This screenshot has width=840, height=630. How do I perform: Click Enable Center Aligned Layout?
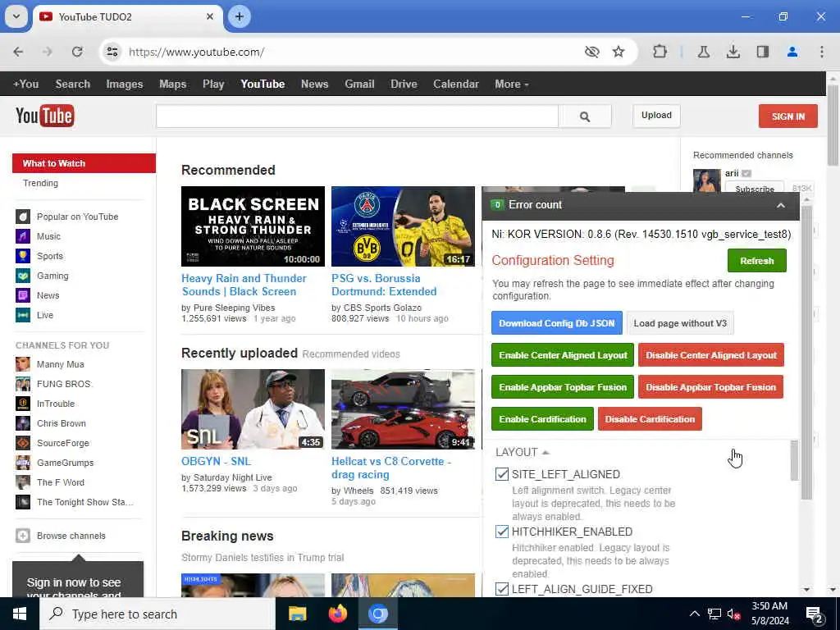[563, 355]
